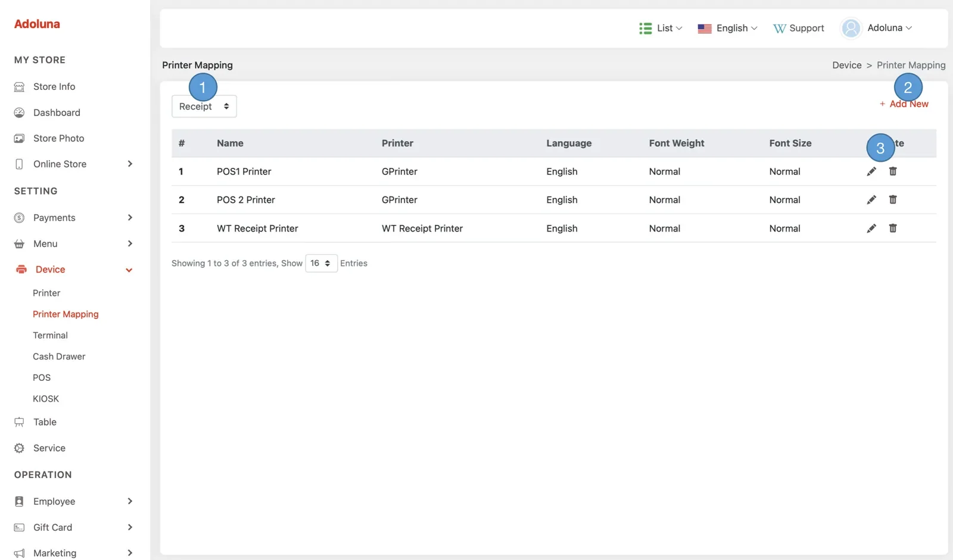Open the entries-per-page dropdown showing 16
The image size is (953, 560).
[321, 263]
